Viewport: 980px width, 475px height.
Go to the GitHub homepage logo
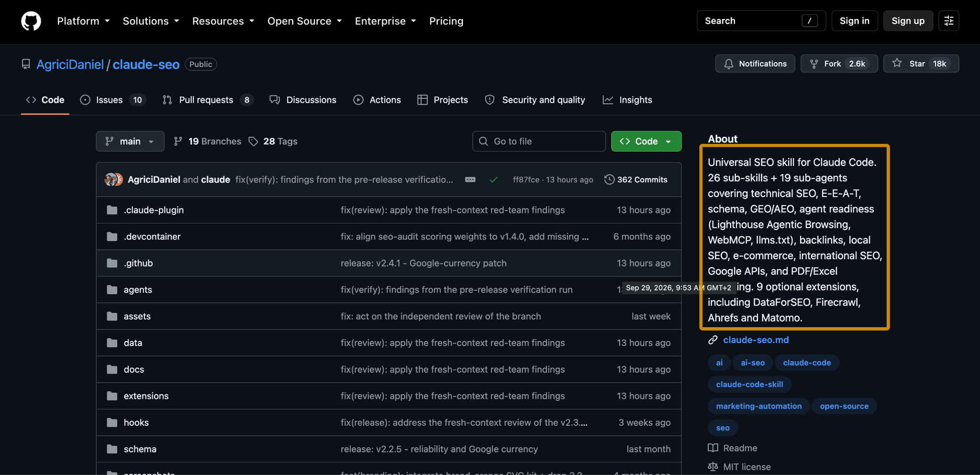click(x=31, y=21)
